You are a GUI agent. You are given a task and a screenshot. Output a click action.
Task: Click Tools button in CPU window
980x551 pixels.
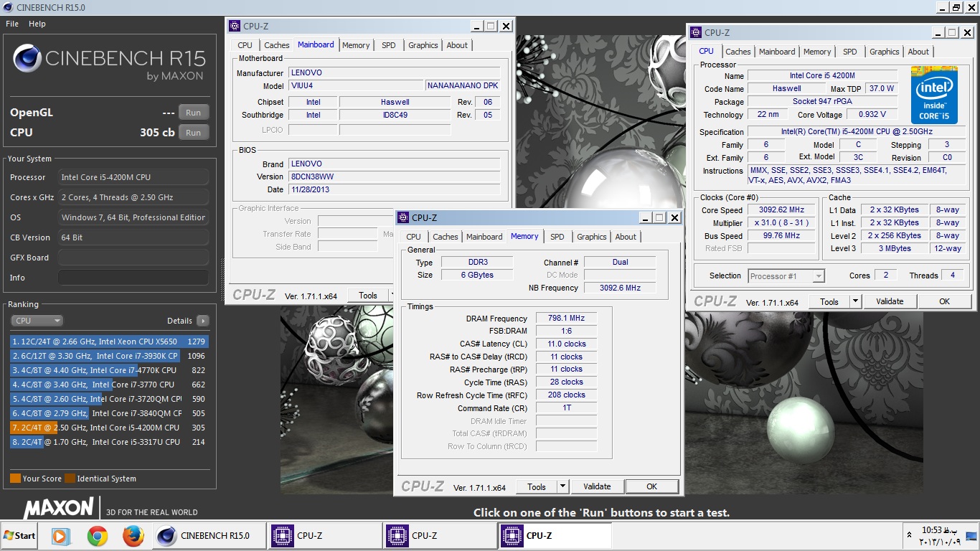829,301
